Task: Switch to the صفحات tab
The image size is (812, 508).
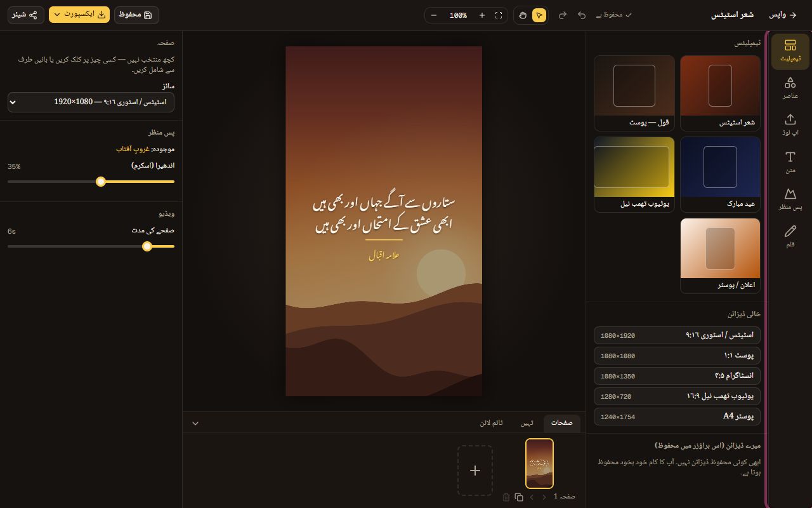Action: (x=561, y=423)
